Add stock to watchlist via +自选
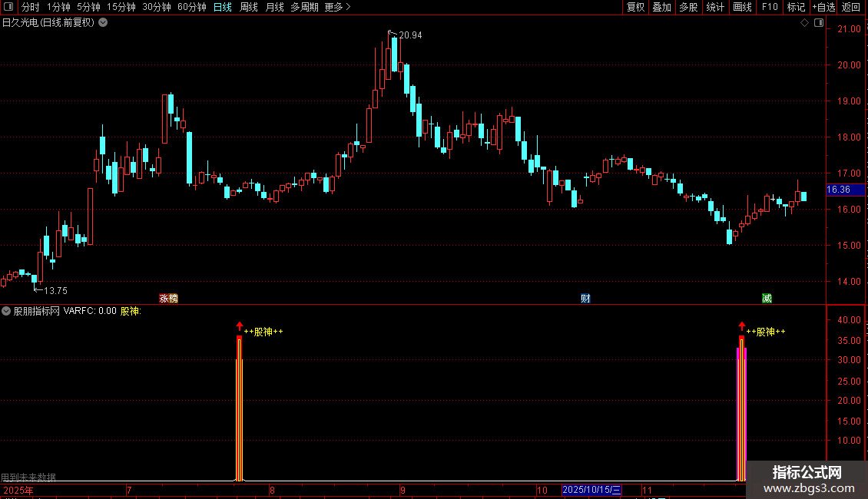This screenshot has width=868, height=499. tap(823, 7)
